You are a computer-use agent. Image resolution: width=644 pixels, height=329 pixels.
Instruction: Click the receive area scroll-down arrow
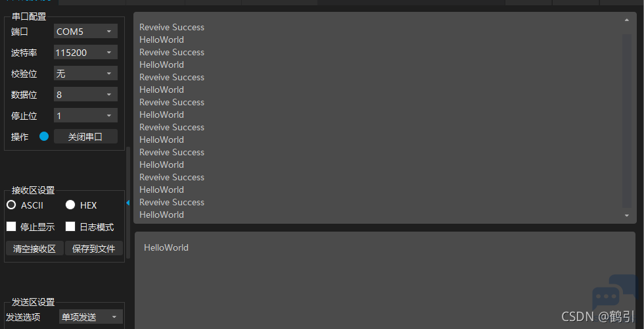[x=627, y=216]
